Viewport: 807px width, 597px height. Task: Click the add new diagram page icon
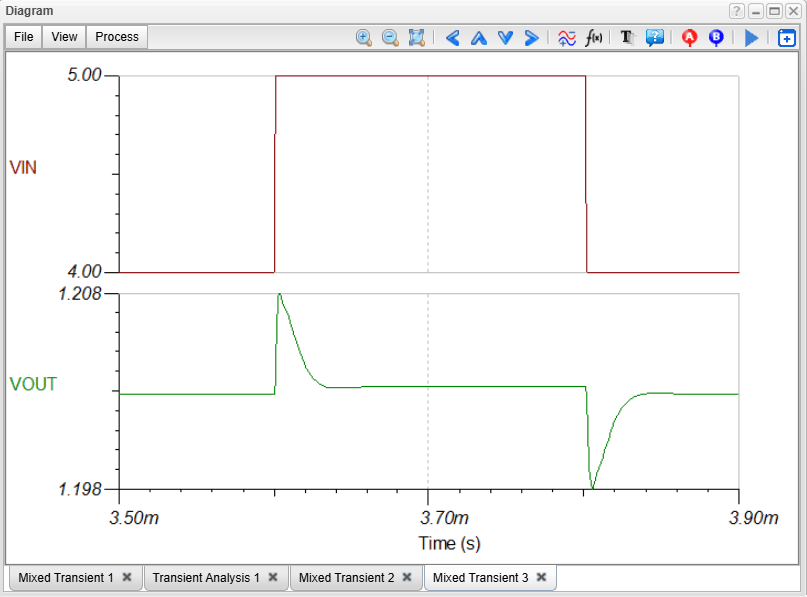coord(786,38)
